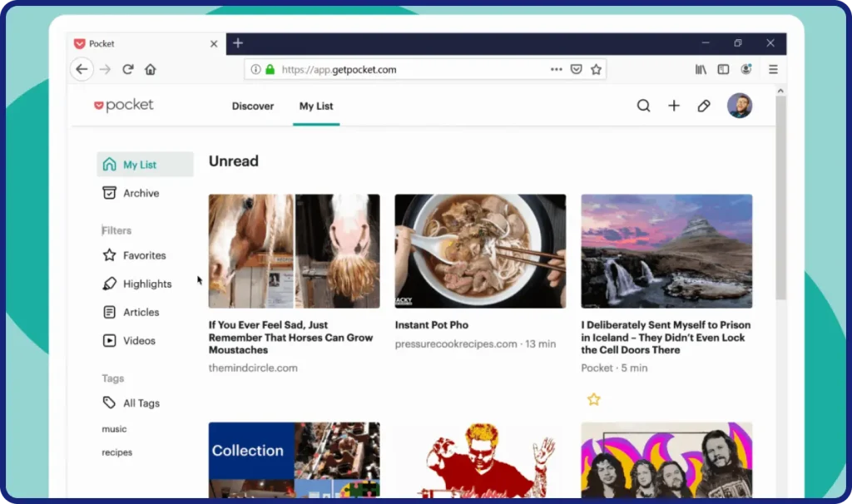Select the bulk edit pencil icon

pos(704,106)
